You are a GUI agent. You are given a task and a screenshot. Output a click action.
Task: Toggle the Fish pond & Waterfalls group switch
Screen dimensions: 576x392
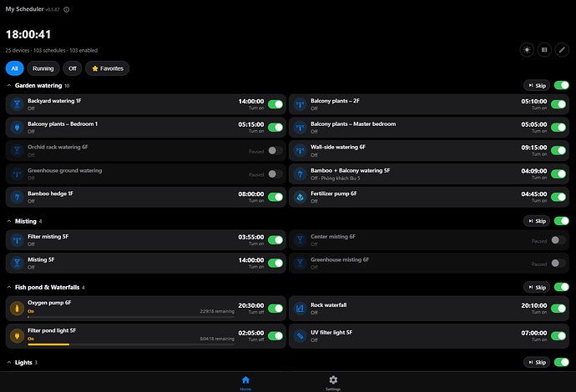pos(561,287)
